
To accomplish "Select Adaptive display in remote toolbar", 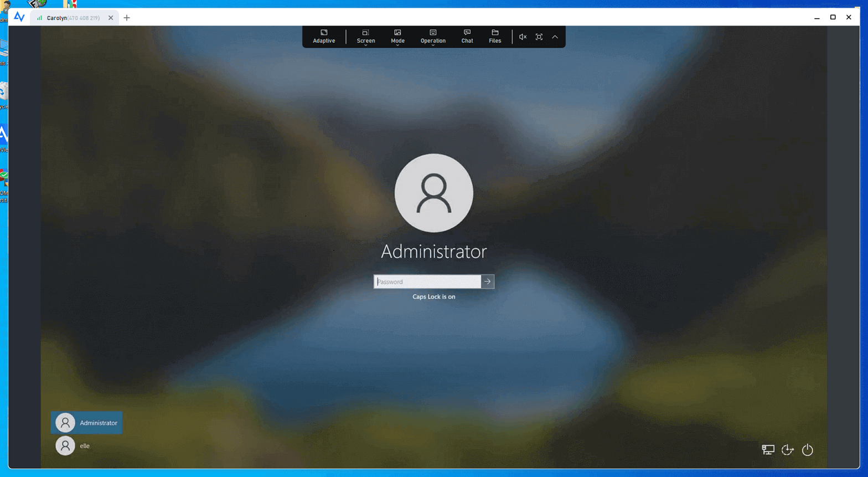I will 324,37.
